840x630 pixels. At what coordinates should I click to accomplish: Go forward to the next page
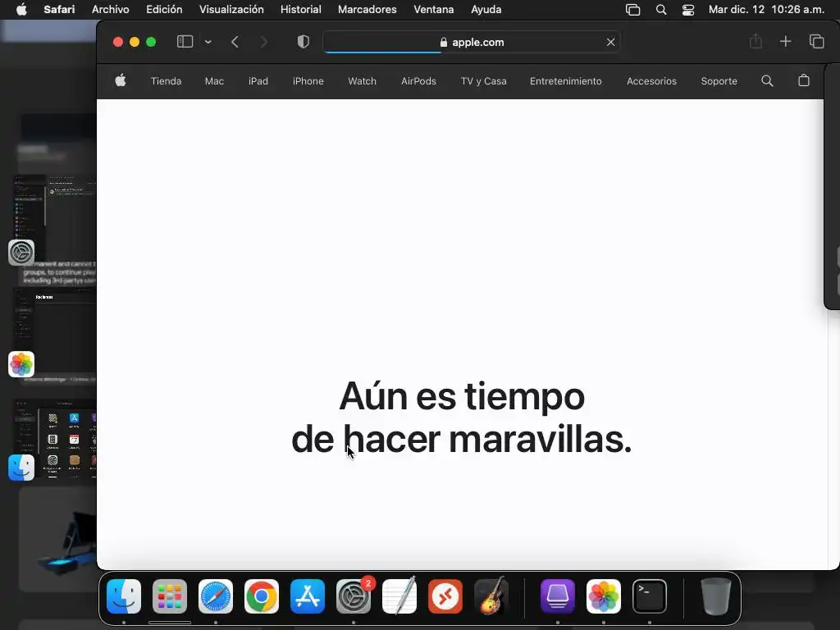[263, 42]
